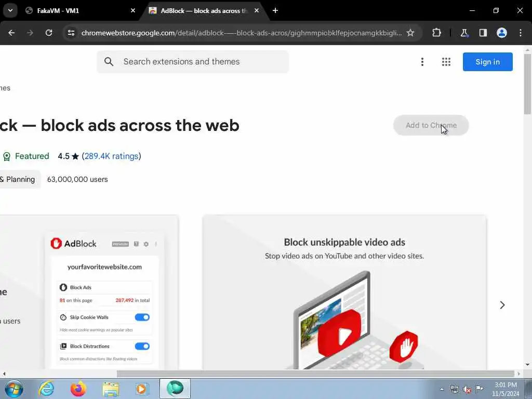
Task: Bookmark this page with the star icon
Action: tap(410, 33)
